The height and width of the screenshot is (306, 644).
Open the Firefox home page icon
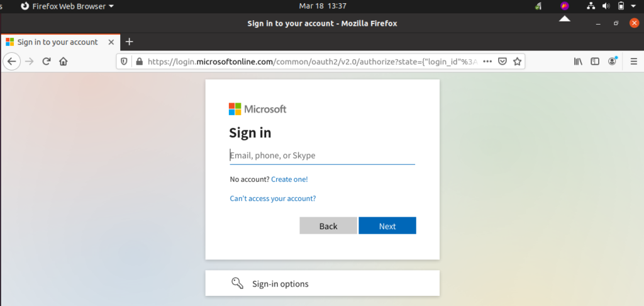click(64, 62)
